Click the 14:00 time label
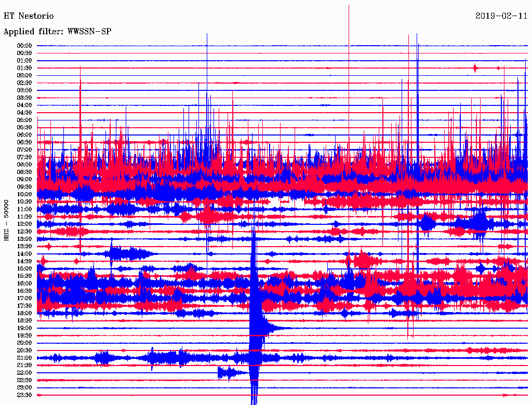The image size is (532, 405). tap(24, 254)
